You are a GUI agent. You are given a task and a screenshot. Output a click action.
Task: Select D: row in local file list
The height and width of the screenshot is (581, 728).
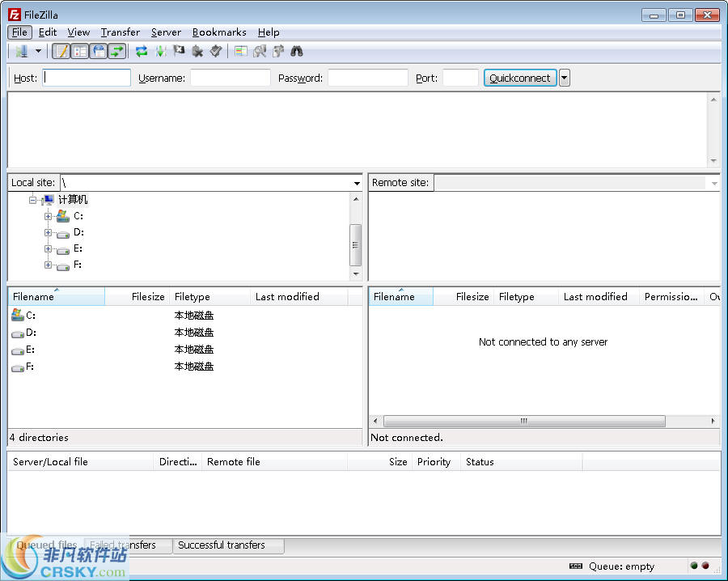pyautogui.click(x=184, y=333)
